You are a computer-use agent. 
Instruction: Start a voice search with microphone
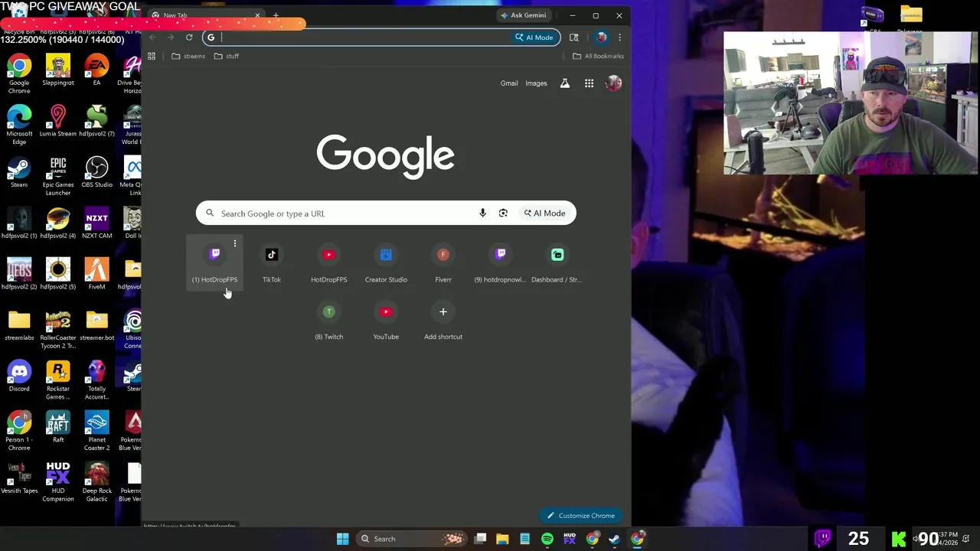point(482,214)
